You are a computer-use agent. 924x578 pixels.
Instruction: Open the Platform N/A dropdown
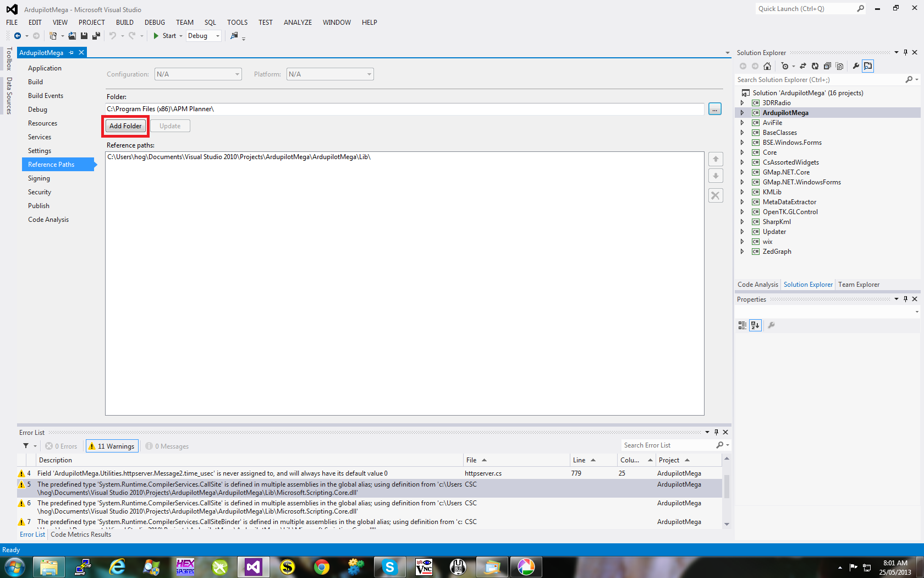click(330, 74)
